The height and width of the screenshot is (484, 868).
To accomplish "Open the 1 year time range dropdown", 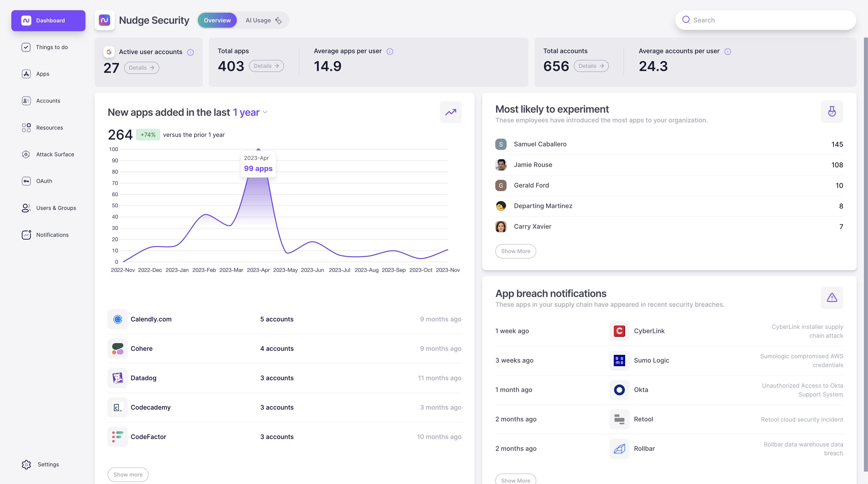I will click(250, 112).
